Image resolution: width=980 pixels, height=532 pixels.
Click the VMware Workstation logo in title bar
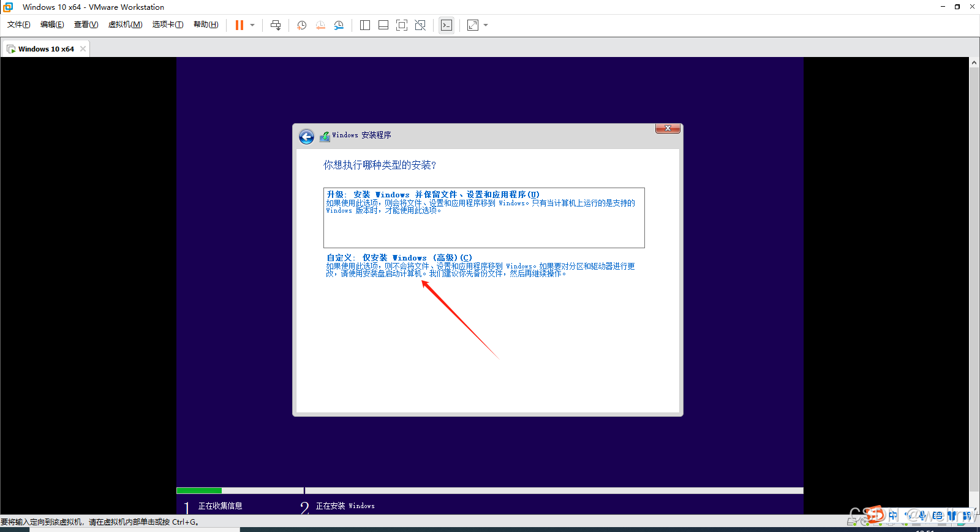pos(8,7)
